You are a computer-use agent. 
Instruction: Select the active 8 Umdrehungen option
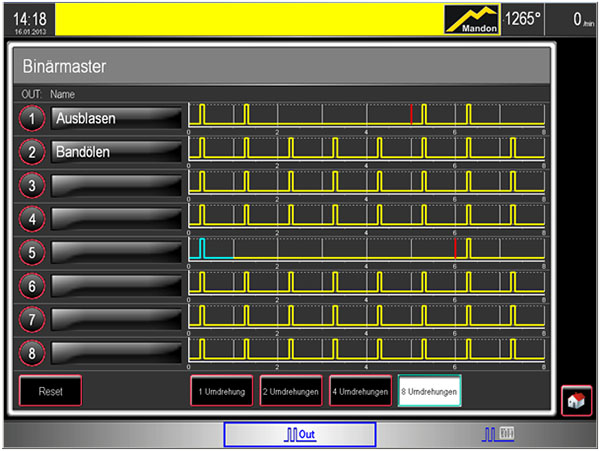coord(429,392)
